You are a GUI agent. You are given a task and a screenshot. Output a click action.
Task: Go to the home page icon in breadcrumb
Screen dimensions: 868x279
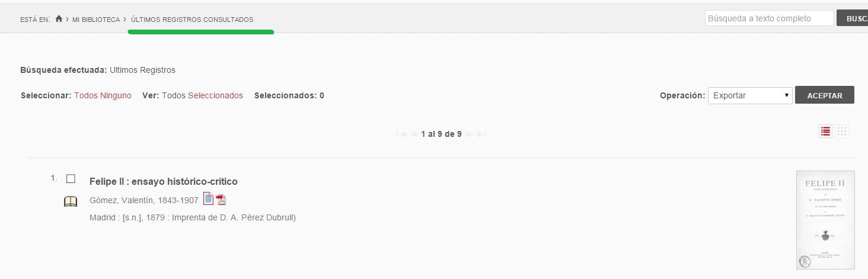point(59,19)
